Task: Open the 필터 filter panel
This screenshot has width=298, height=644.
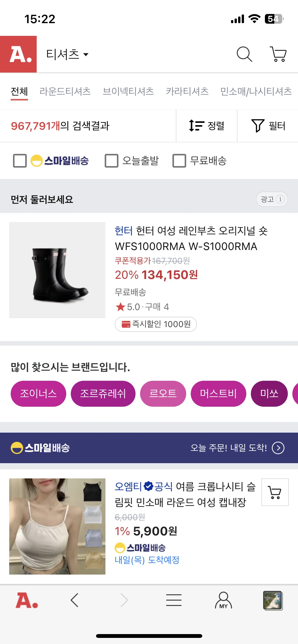Action: 268,126
